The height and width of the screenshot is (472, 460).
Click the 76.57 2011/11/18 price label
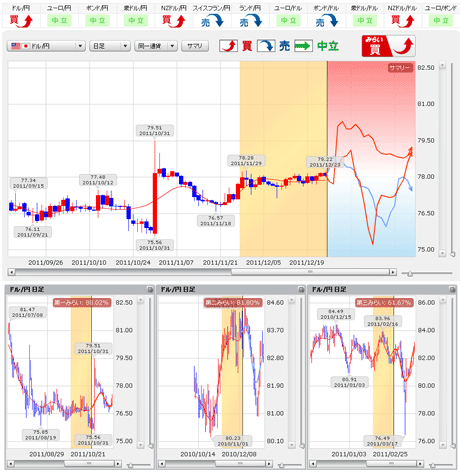coord(216,221)
